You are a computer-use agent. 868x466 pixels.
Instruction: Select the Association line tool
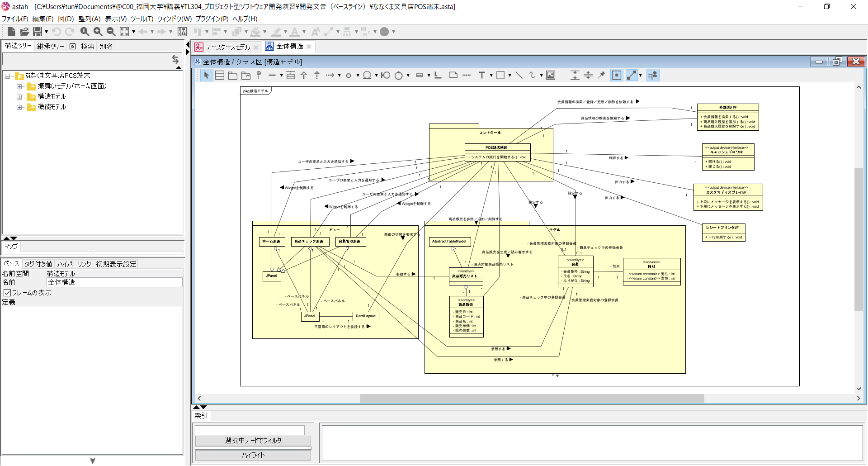click(272, 75)
